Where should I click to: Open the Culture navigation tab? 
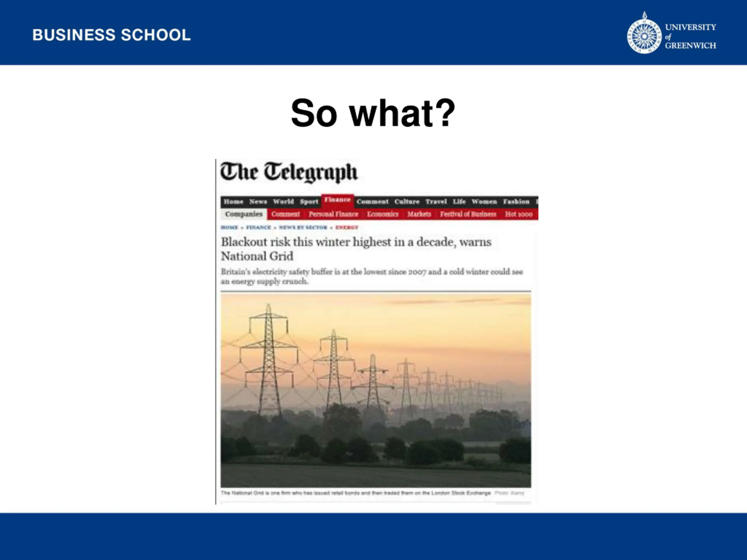[407, 202]
